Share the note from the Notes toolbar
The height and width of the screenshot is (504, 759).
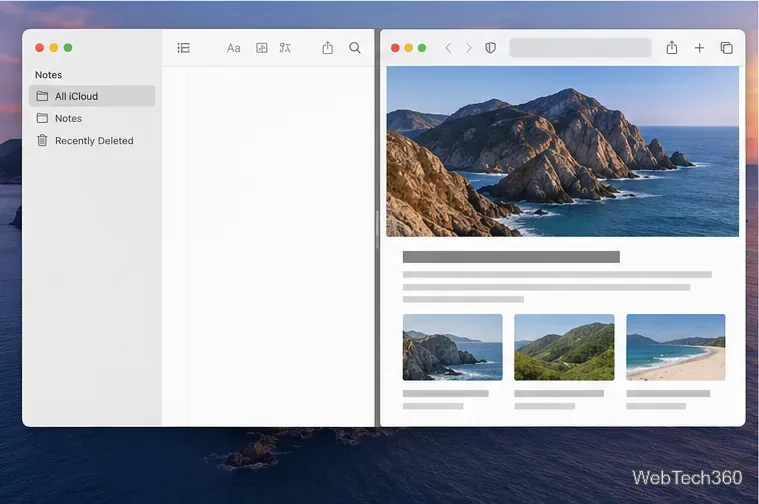click(x=328, y=47)
